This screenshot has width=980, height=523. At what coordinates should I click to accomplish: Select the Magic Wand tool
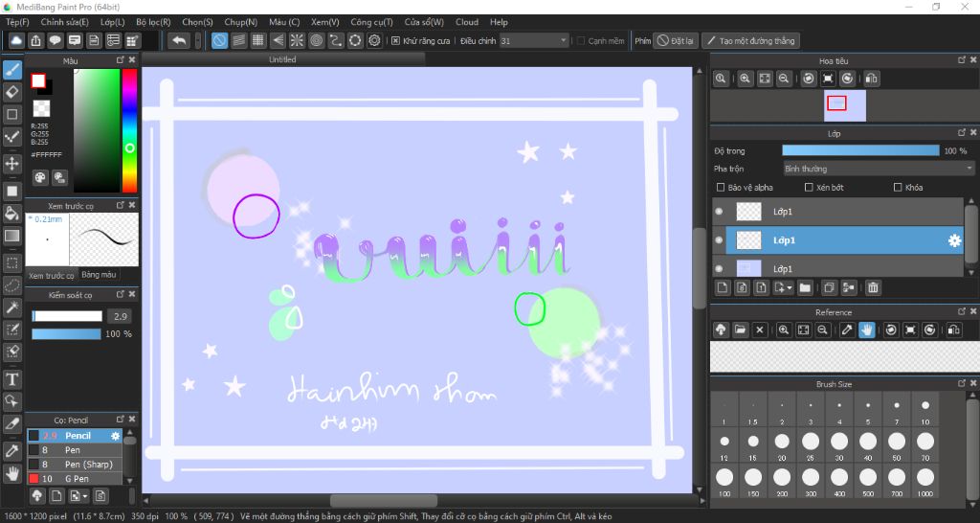coord(11,307)
